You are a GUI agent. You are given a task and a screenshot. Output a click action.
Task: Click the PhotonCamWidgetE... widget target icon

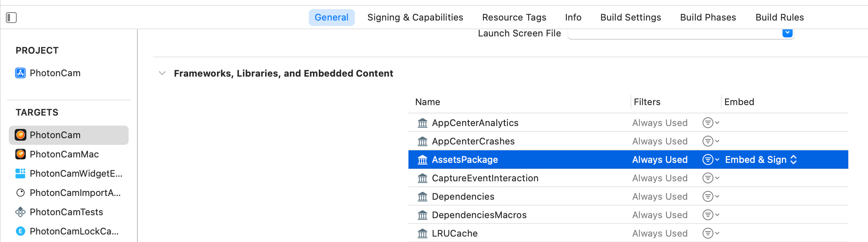click(20, 173)
